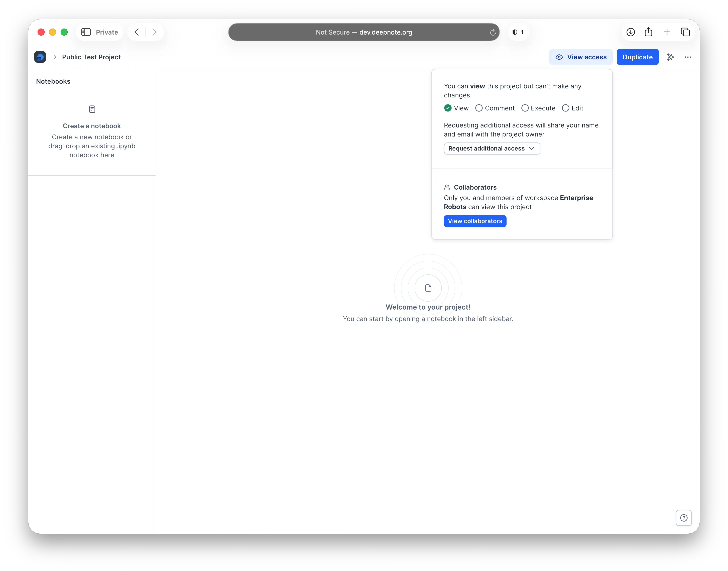Select the Edit access radio option
Viewport: 728px width, 571px height.
(x=565, y=108)
